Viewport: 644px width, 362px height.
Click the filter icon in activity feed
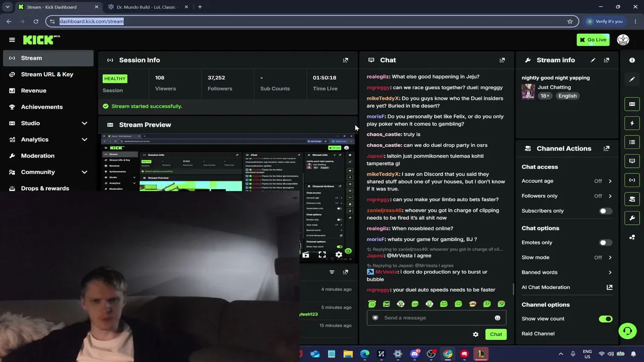tap(332, 272)
